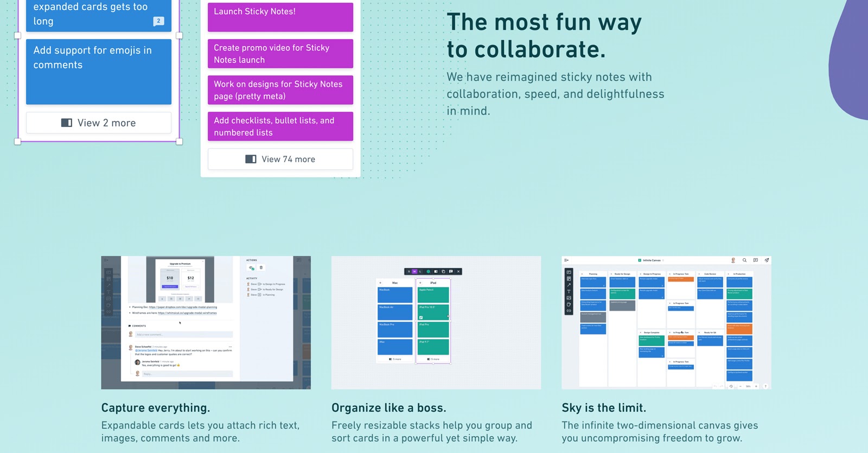Viewport: 868px width, 453px height.
Task: Select the link tool in canvas toolbar
Action: [x=569, y=311]
